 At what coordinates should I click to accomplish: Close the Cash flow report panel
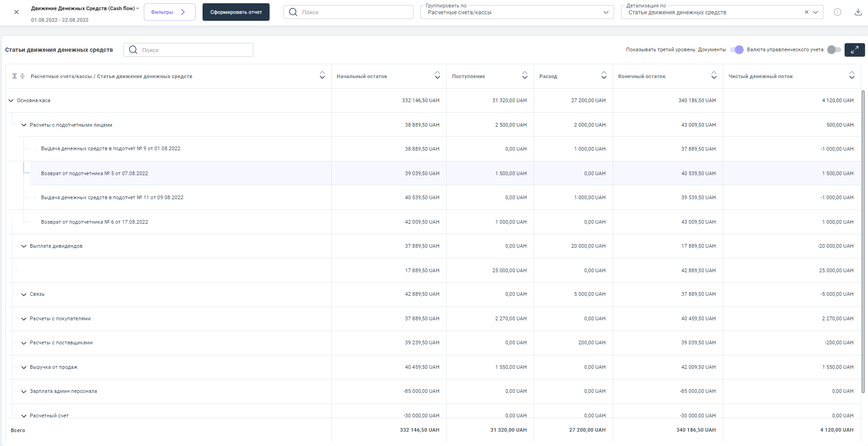[x=16, y=12]
